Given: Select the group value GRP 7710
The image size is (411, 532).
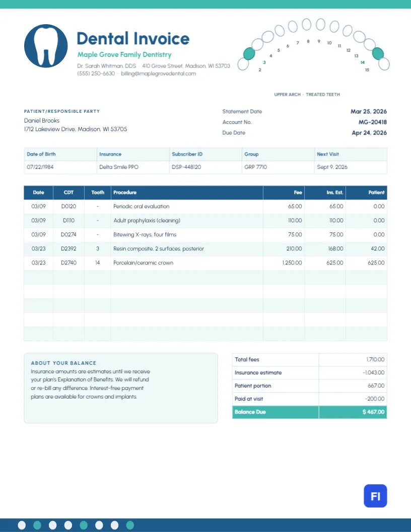Looking at the screenshot, I should (256, 167).
